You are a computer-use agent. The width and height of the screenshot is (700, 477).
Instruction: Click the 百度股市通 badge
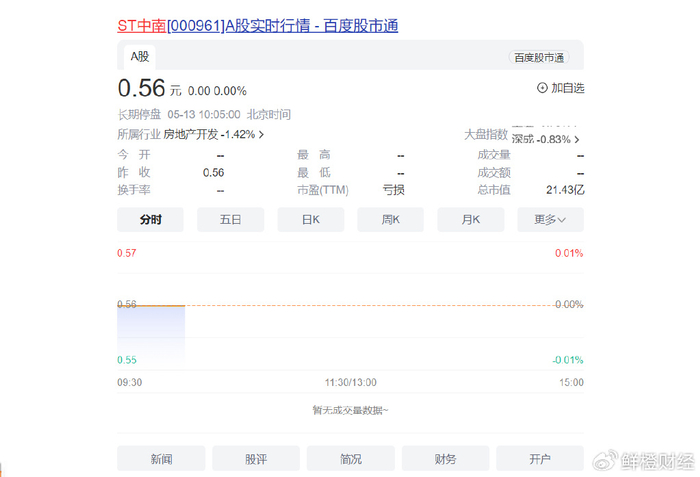pos(539,58)
